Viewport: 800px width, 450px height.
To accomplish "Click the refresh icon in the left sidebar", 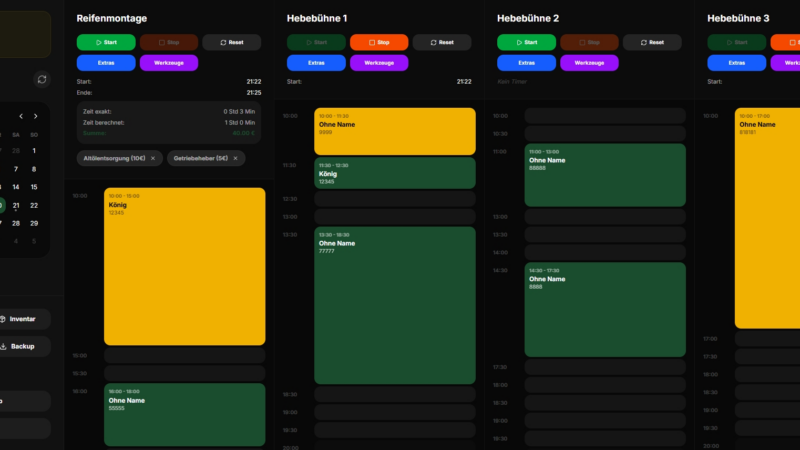I will (x=41, y=79).
